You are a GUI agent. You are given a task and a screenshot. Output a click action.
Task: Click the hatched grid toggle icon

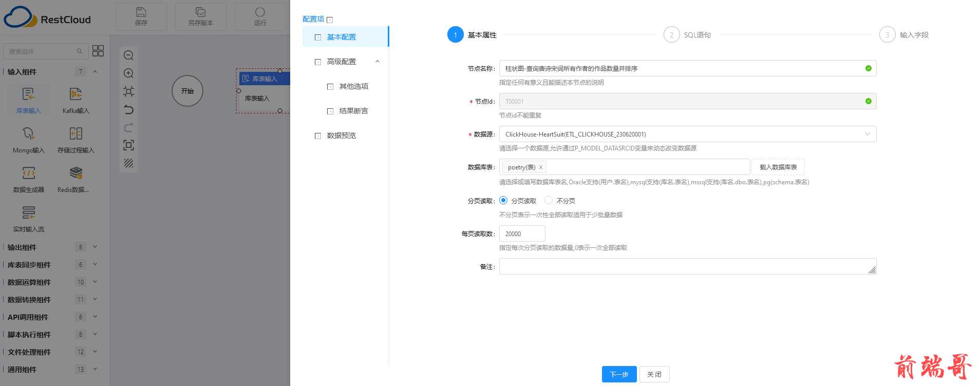(x=128, y=163)
